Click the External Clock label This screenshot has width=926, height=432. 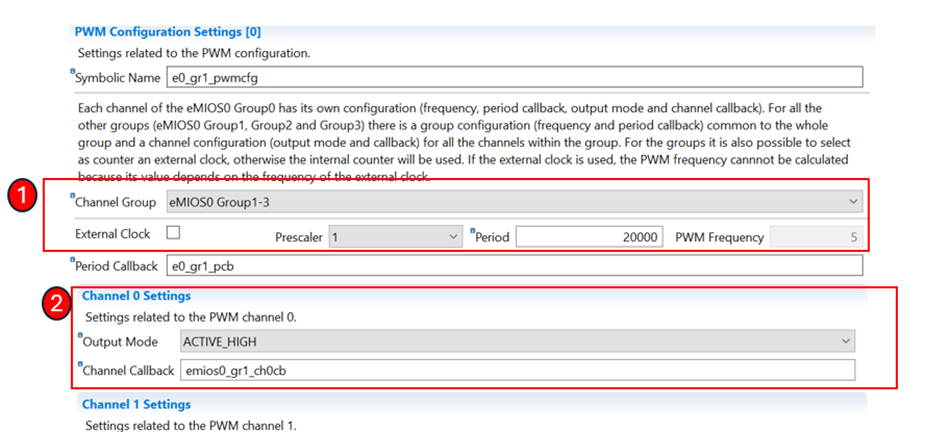click(x=113, y=234)
